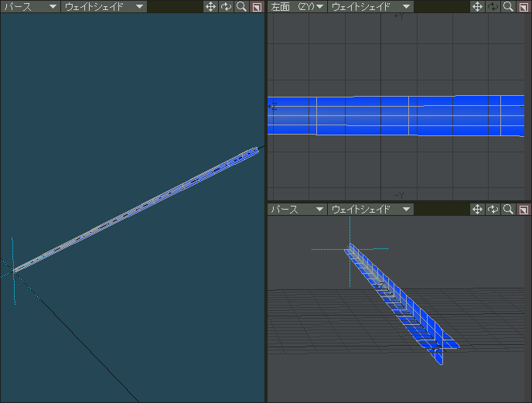Image resolution: width=532 pixels, height=403 pixels.
Task: Toggle the maximize viewport icon in the left perspective viewport
Action: pyautogui.click(x=257, y=6)
